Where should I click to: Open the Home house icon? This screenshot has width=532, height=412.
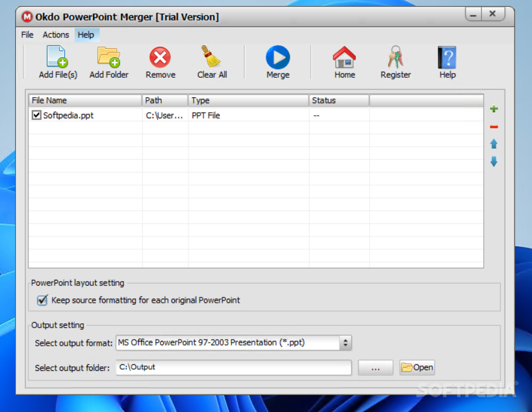[344, 57]
